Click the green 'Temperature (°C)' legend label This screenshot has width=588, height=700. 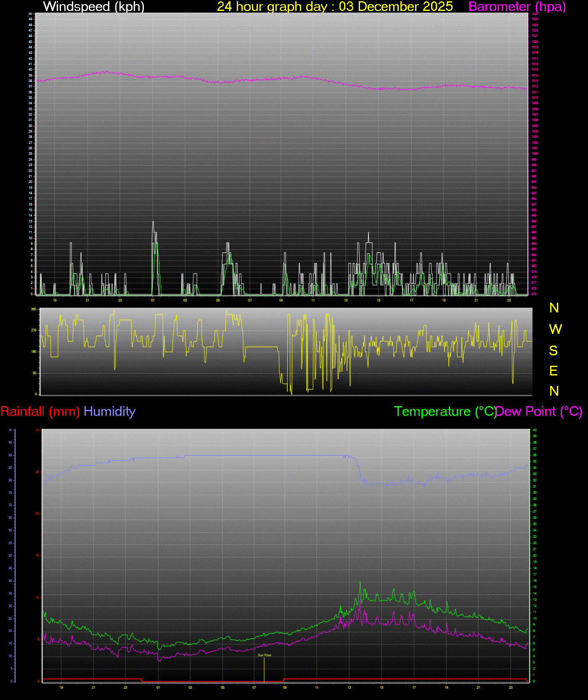pos(445,411)
